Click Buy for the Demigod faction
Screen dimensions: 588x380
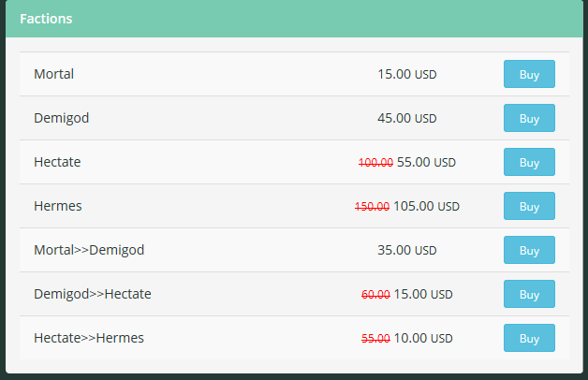(x=529, y=118)
